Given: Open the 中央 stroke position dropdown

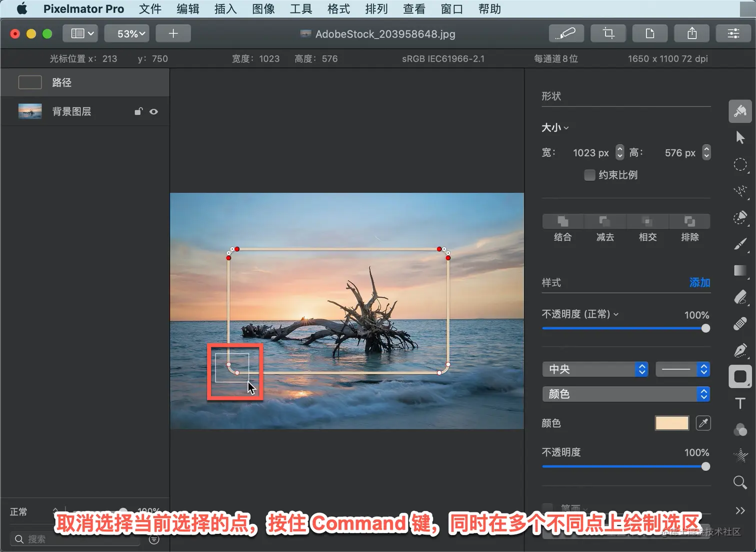Looking at the screenshot, I should tap(595, 369).
